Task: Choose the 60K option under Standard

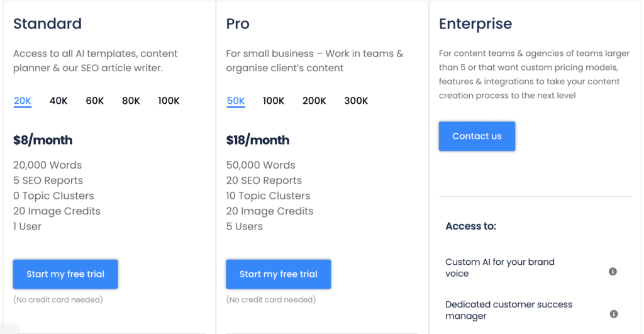Action: [x=95, y=101]
